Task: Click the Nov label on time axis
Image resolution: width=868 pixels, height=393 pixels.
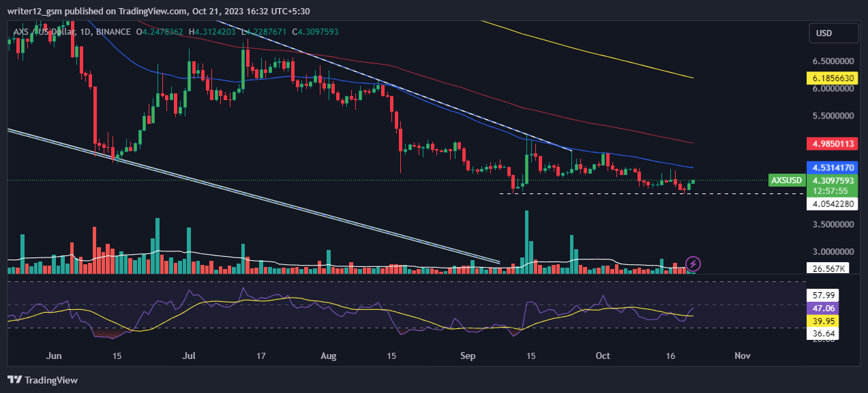Action: [x=742, y=356]
